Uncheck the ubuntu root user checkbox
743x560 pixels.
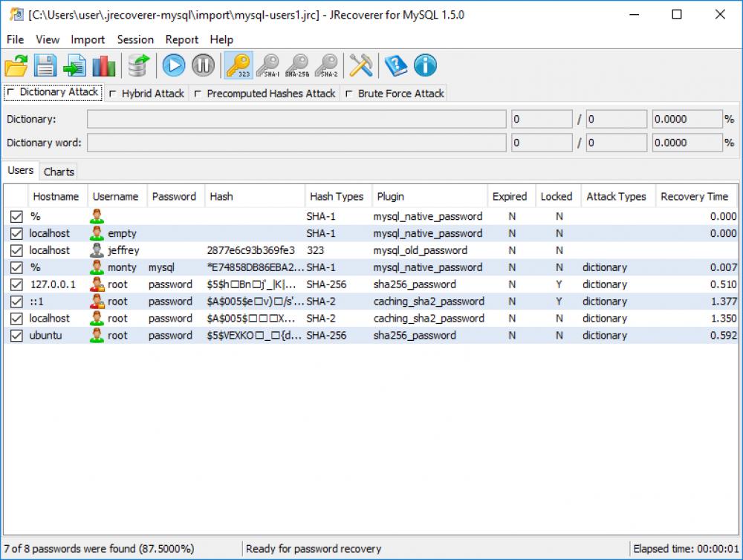(x=16, y=336)
